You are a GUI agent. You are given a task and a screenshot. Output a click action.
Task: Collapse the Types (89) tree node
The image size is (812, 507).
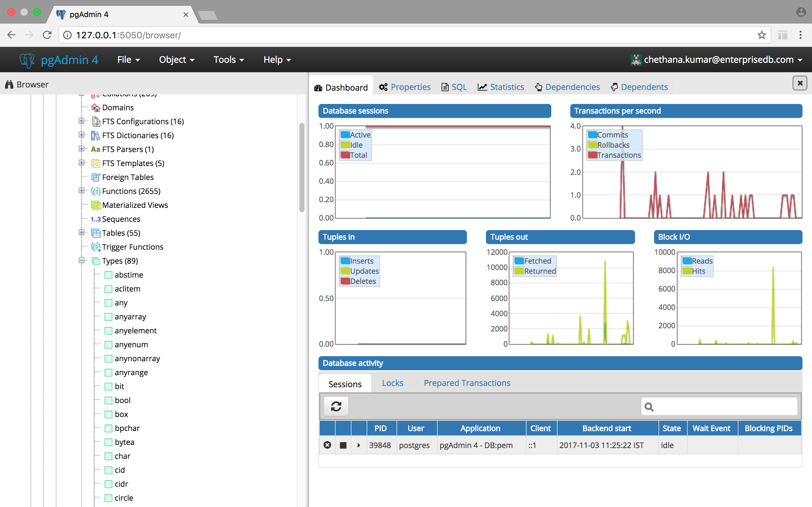[x=81, y=260]
